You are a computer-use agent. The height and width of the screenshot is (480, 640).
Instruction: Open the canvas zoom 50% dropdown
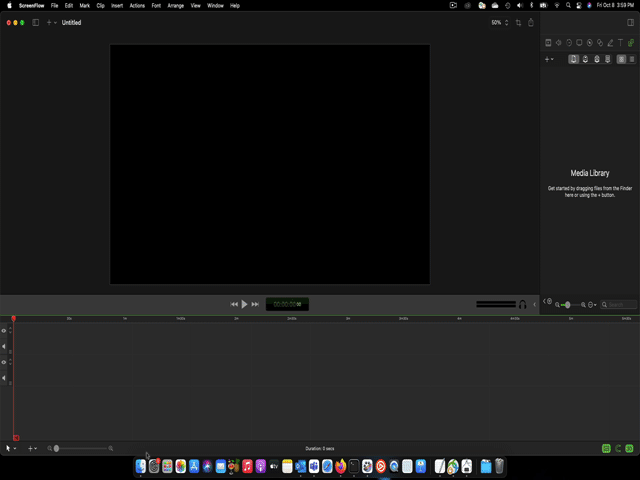500,22
